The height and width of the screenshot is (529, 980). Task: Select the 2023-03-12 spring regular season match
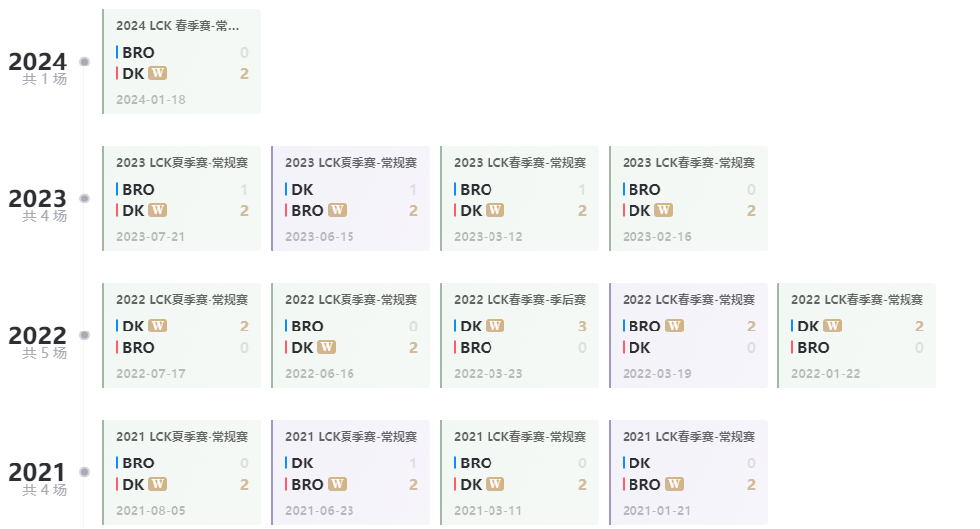point(519,198)
